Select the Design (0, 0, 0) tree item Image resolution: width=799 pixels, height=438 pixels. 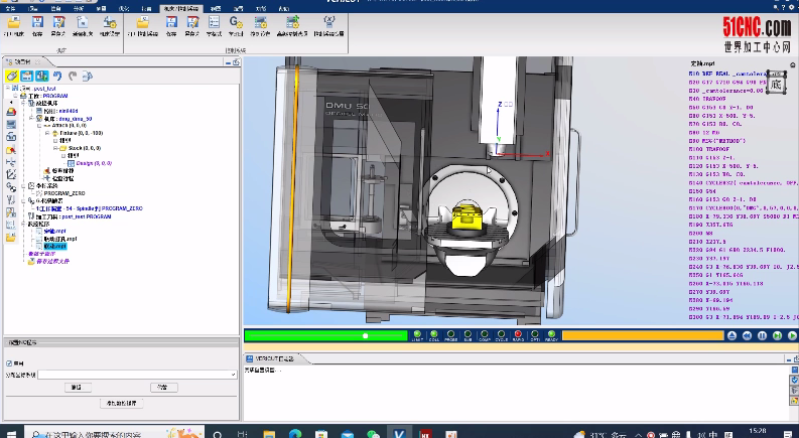92,162
